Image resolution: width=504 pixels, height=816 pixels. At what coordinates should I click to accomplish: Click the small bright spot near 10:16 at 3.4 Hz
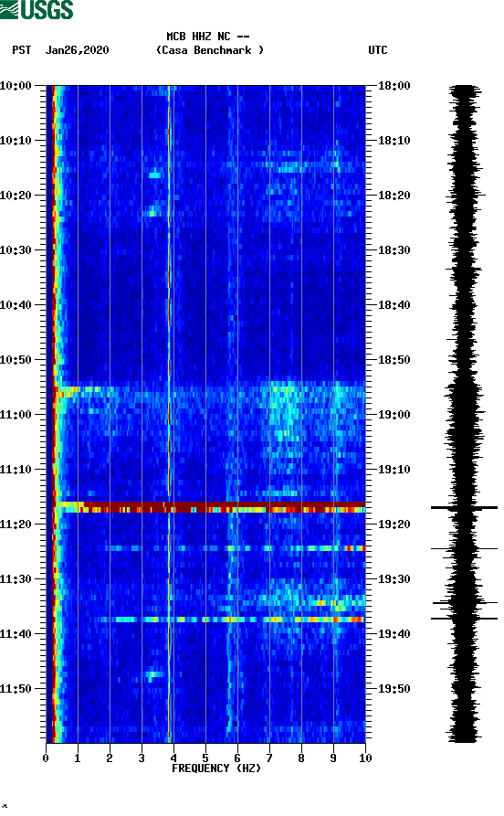point(155,175)
